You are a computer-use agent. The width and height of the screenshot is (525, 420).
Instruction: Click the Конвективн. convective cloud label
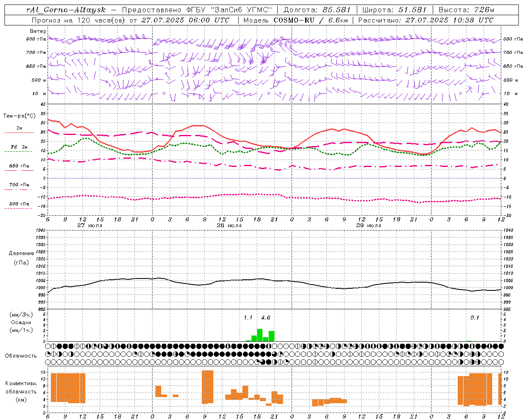21,383
